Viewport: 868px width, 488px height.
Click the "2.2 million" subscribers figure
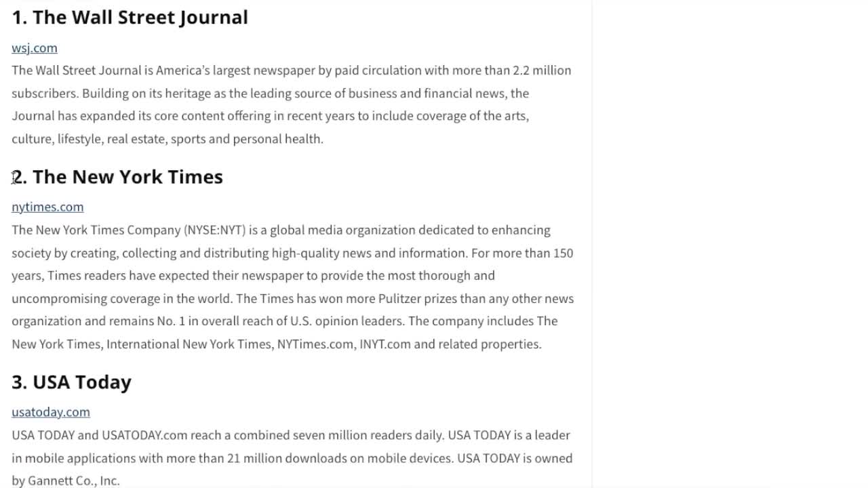[542, 70]
